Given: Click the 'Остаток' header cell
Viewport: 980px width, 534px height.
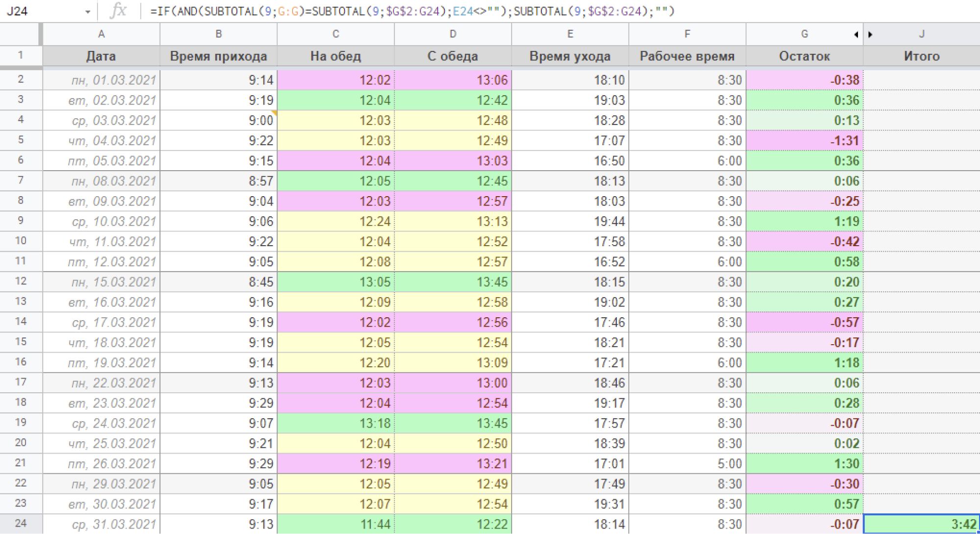Looking at the screenshot, I should click(x=805, y=56).
